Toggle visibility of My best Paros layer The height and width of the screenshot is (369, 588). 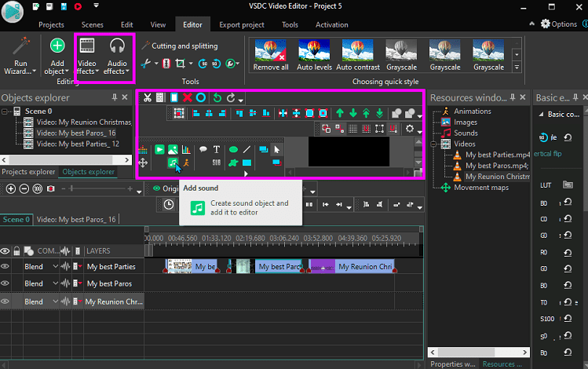(5, 283)
